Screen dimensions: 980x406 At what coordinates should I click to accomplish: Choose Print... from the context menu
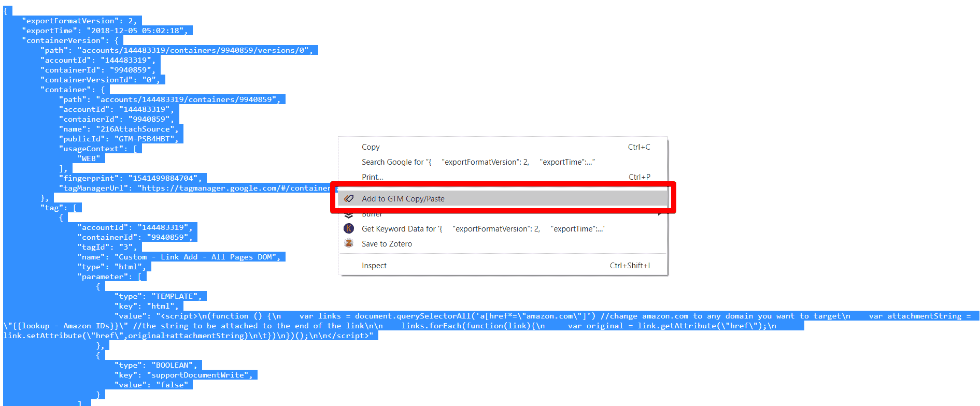(x=372, y=177)
